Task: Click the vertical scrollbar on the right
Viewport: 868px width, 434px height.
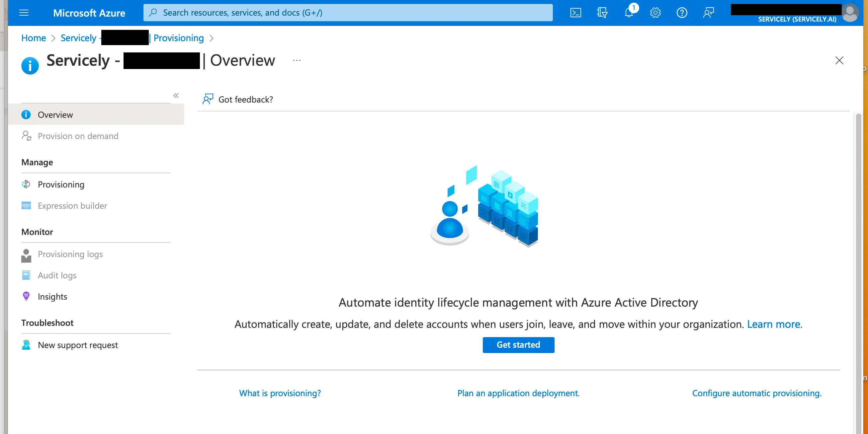Action: (x=858, y=273)
